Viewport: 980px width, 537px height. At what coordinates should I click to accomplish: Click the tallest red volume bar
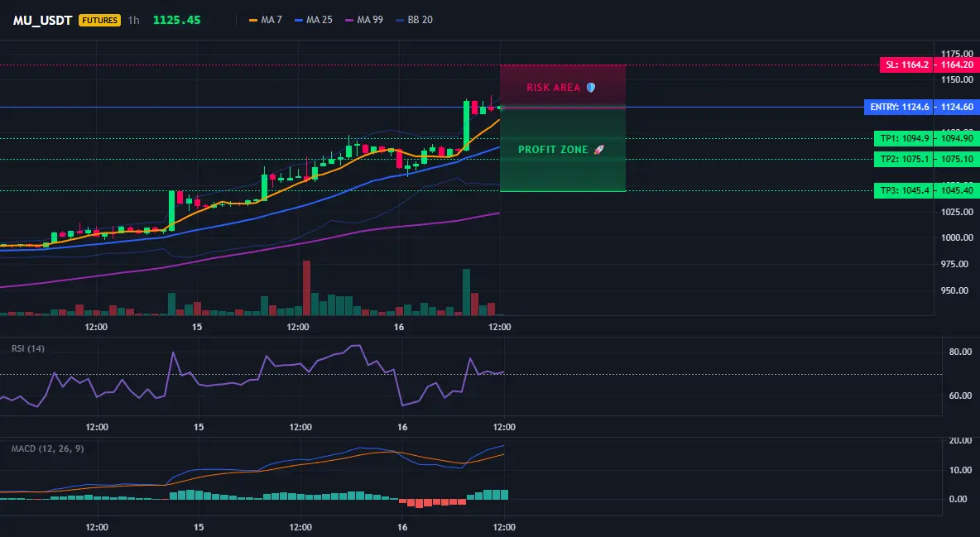coord(306,288)
